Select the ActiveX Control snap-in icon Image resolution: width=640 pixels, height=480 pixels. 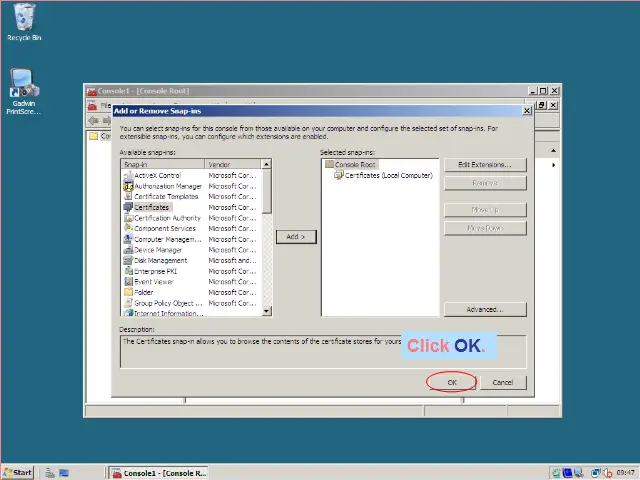pyautogui.click(x=128, y=176)
